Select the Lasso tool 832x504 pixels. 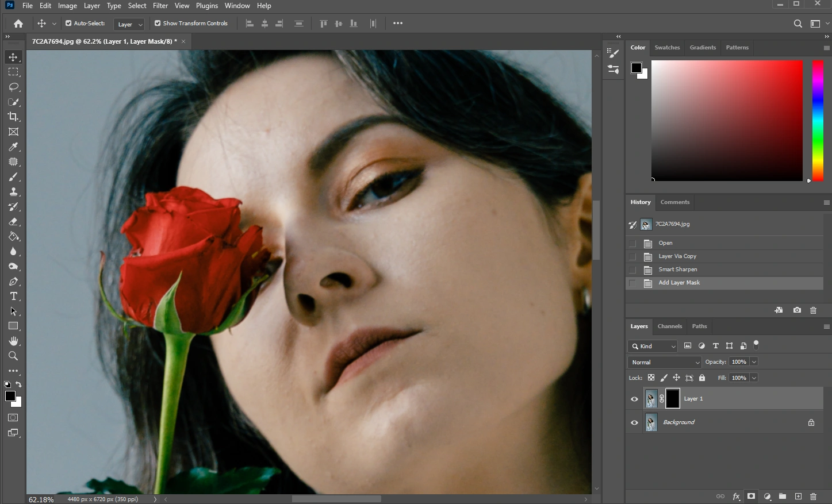click(x=13, y=87)
